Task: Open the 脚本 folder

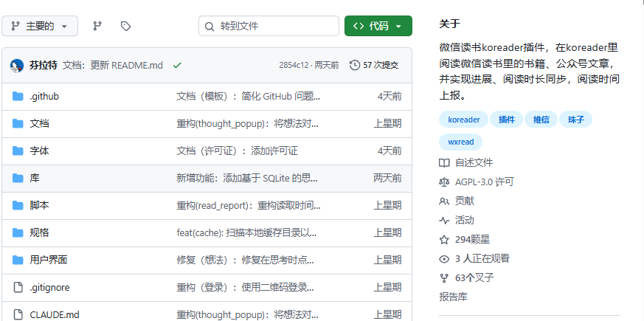Action: click(x=39, y=205)
